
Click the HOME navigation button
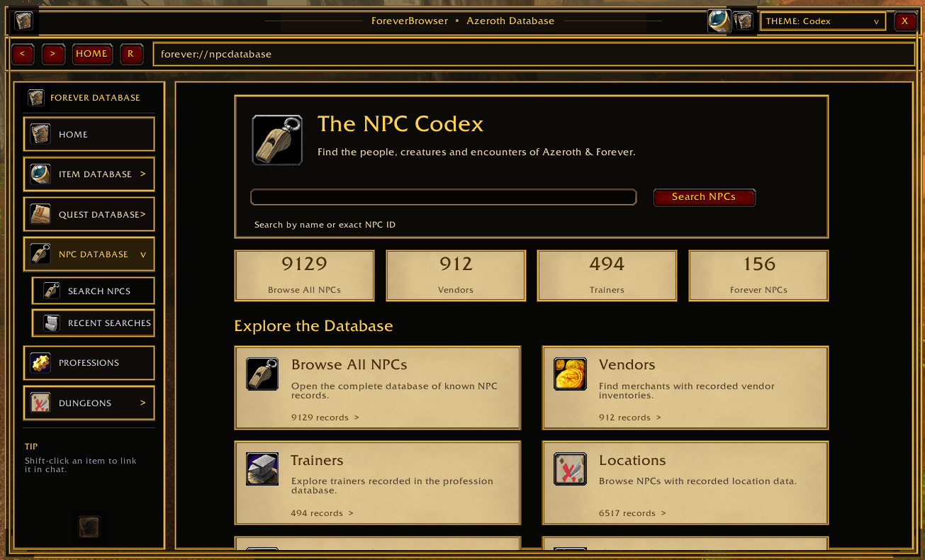pyautogui.click(x=92, y=54)
